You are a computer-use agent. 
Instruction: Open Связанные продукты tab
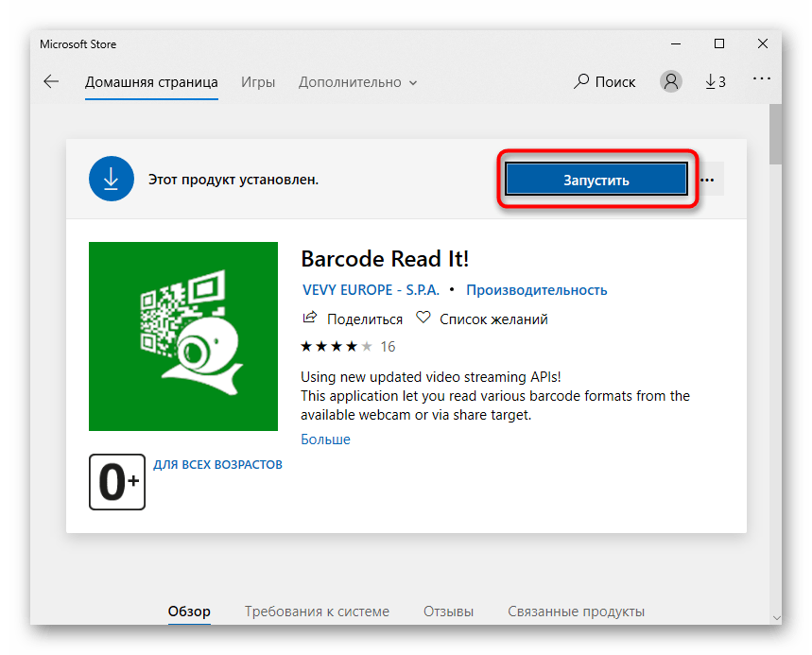576,612
